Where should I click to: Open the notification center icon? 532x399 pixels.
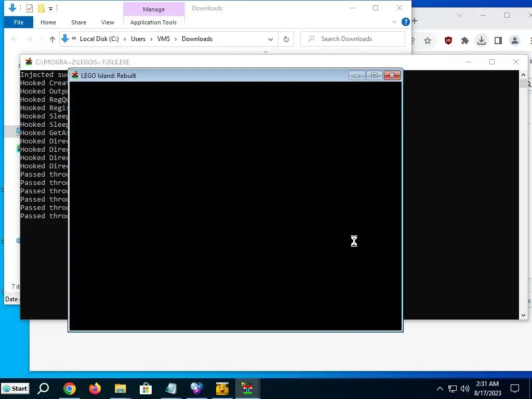pyautogui.click(x=515, y=389)
